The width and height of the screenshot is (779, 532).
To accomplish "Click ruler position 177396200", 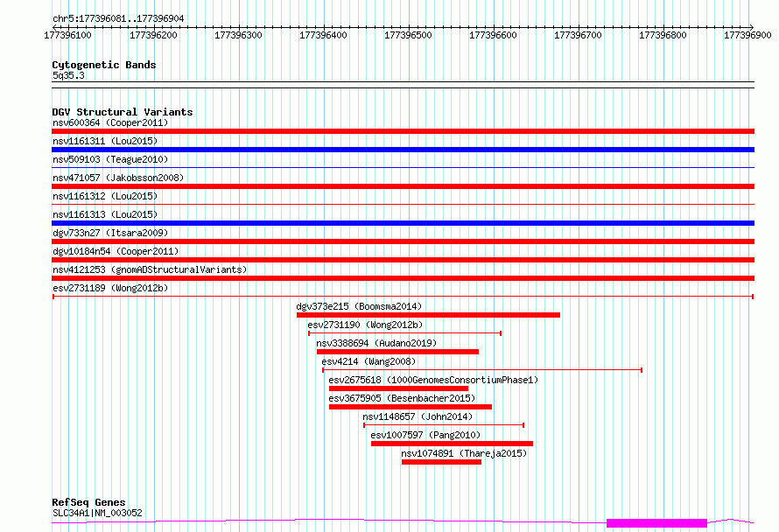I will 153,35.
